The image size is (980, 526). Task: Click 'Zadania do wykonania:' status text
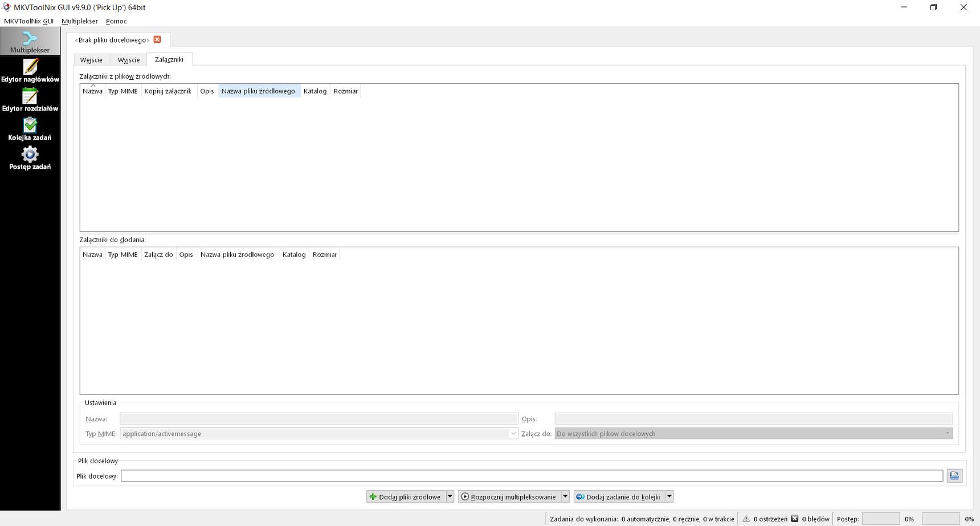pos(583,519)
